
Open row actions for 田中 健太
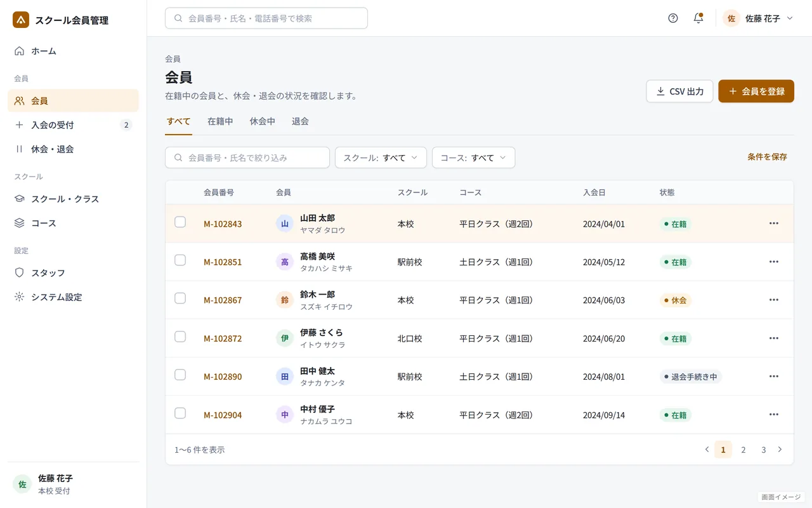click(x=773, y=377)
